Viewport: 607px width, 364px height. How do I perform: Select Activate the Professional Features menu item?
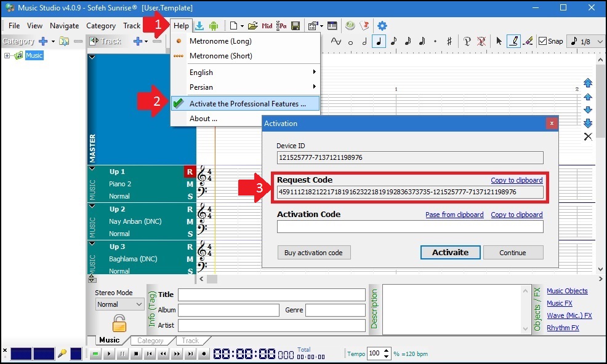click(x=246, y=104)
